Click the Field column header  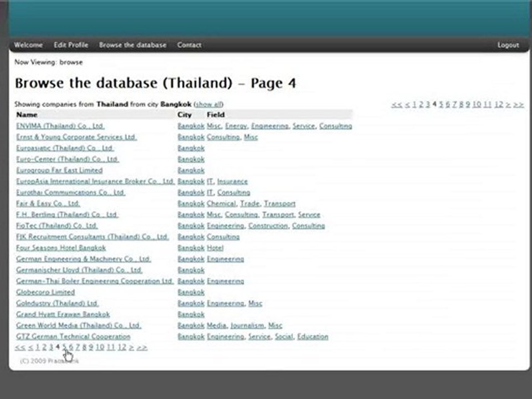(216, 115)
